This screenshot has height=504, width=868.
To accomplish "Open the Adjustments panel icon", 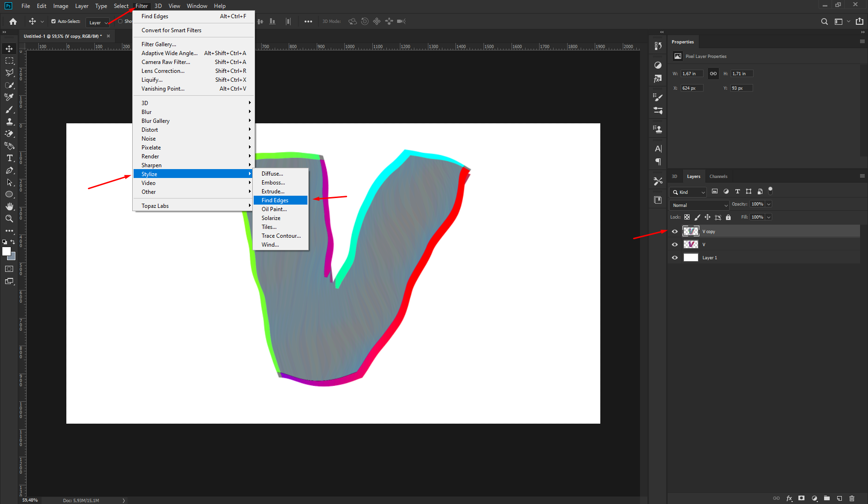I will coord(658,65).
